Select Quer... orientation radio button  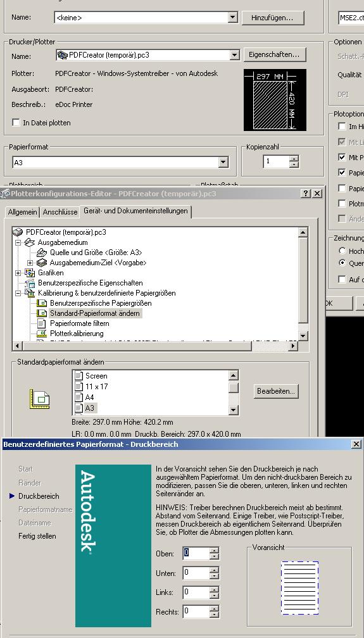[342, 263]
